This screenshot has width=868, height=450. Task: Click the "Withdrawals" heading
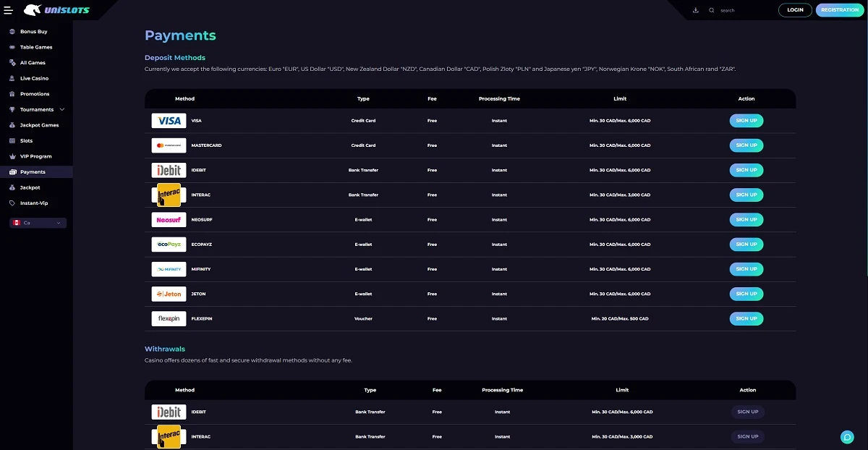165,349
